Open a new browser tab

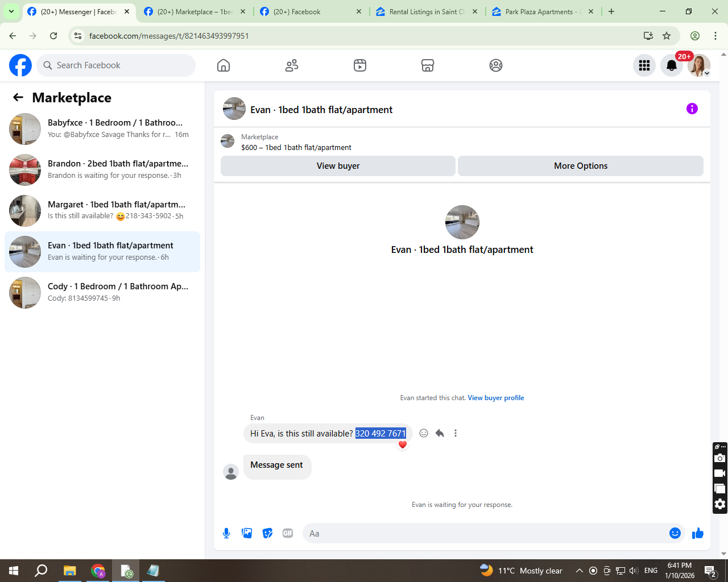(x=611, y=11)
